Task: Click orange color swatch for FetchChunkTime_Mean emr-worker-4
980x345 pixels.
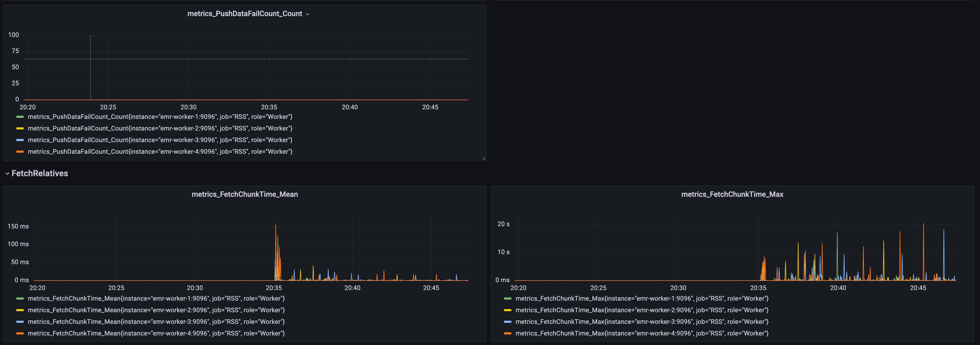Action: [20, 334]
